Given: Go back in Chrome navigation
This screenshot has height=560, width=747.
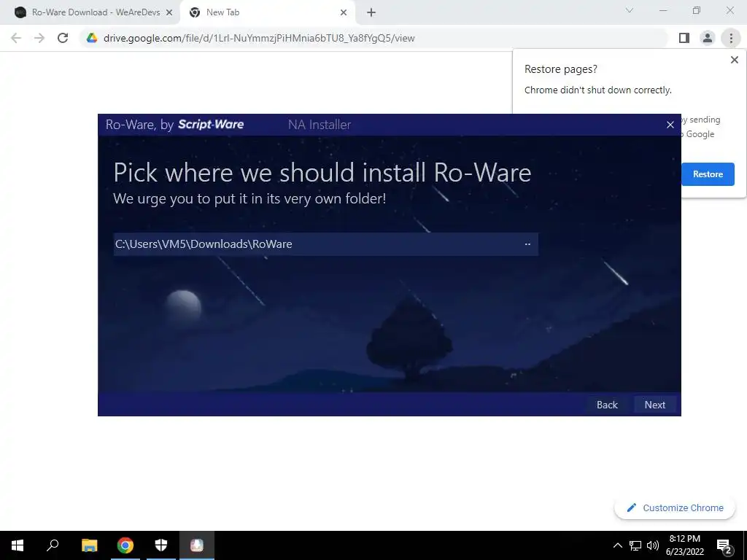Looking at the screenshot, I should (x=16, y=38).
